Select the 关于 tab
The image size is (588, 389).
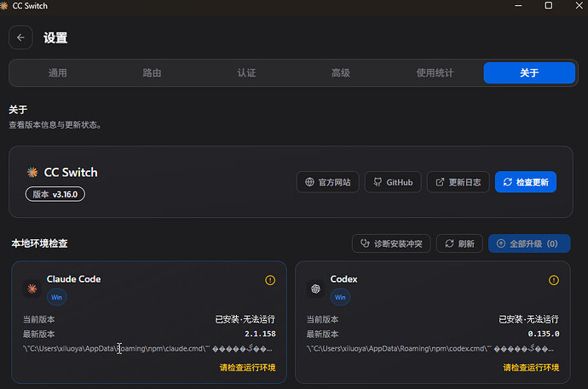click(529, 72)
